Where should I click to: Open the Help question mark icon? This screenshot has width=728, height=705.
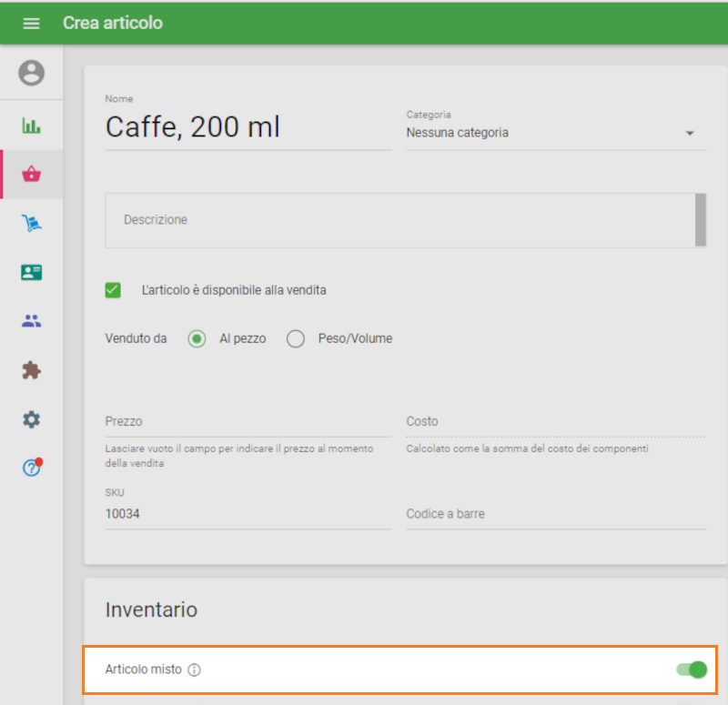pyautogui.click(x=31, y=468)
